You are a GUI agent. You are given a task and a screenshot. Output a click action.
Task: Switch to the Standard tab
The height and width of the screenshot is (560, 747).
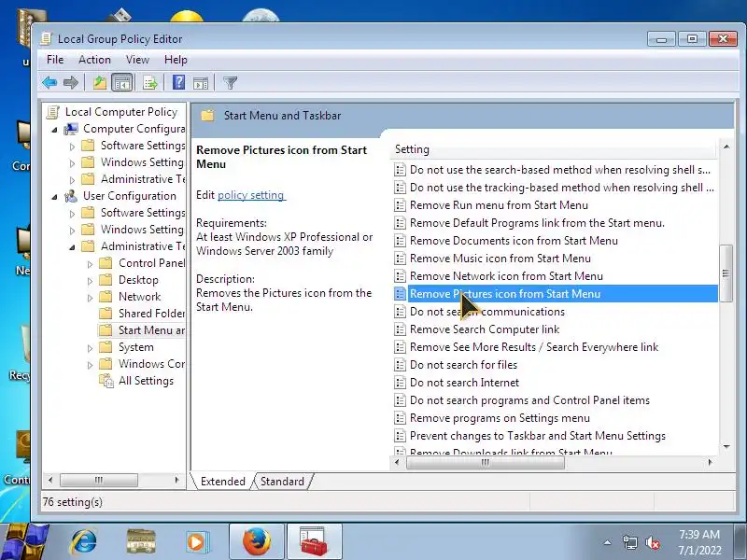(x=282, y=482)
